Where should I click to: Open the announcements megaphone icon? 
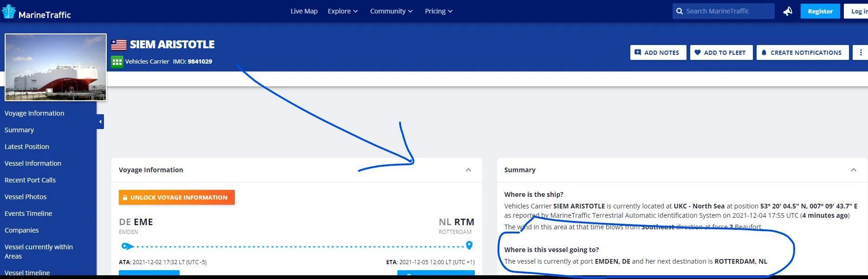click(788, 11)
